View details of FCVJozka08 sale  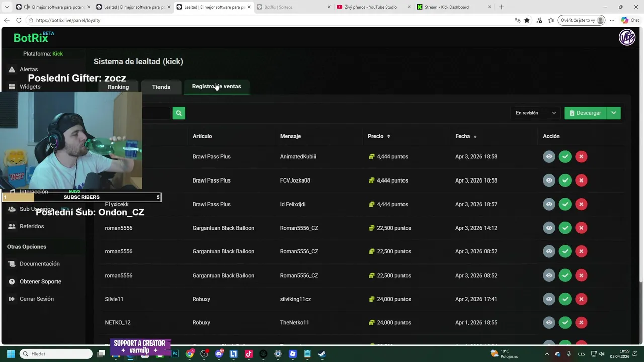coord(549,180)
